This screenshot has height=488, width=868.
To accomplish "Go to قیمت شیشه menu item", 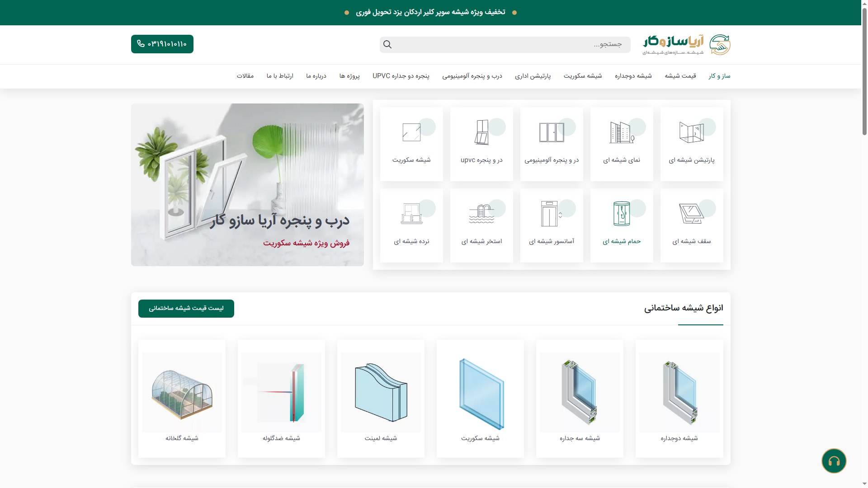I will pos(680,76).
